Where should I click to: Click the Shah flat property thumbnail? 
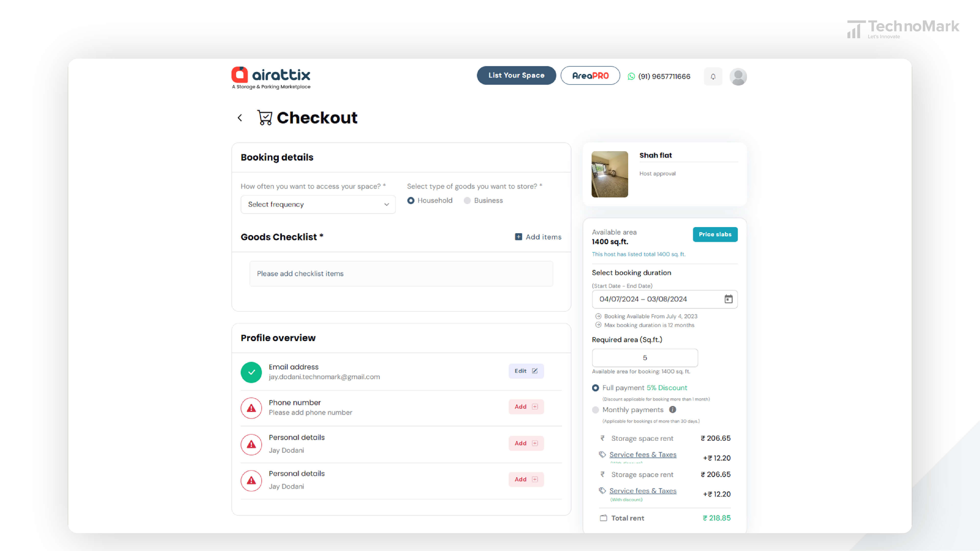[x=610, y=173]
